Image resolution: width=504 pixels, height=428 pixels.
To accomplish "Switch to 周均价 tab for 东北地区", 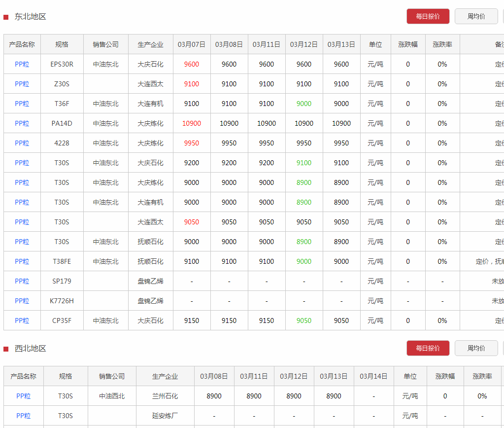I will (x=476, y=16).
